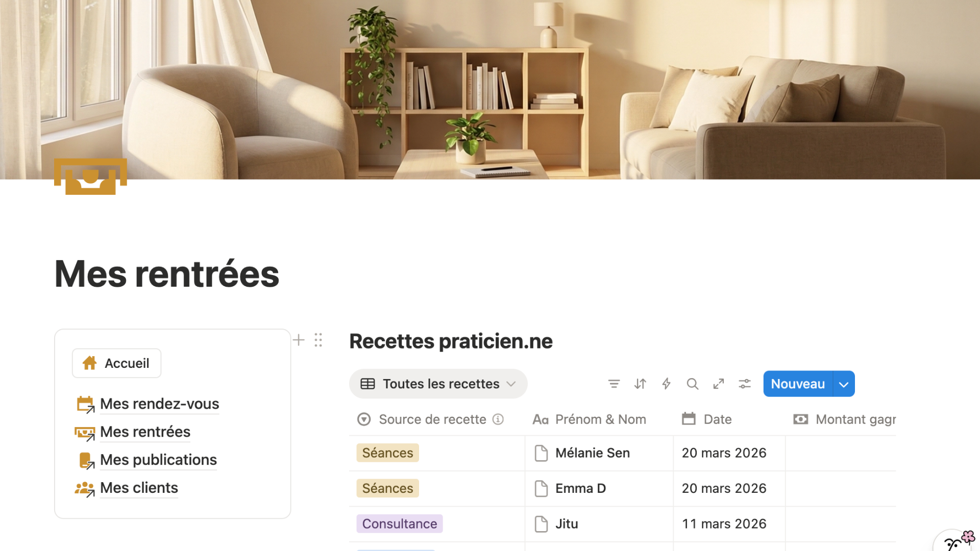Click the Prénom & Nom column header
980x551 pixels.
(600, 419)
